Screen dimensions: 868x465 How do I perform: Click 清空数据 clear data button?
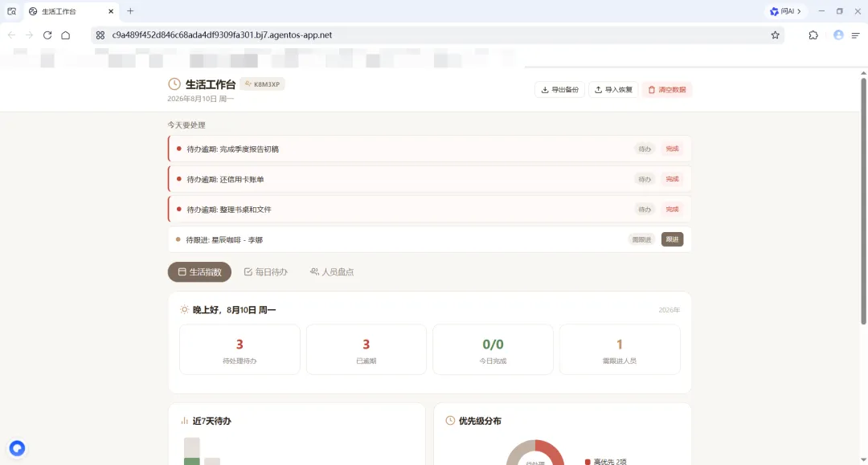(x=667, y=90)
